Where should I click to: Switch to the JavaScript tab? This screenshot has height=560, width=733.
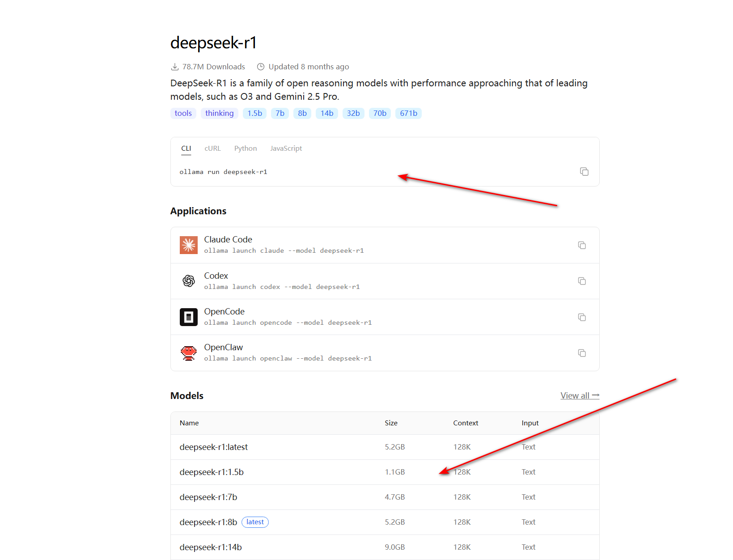[286, 148]
